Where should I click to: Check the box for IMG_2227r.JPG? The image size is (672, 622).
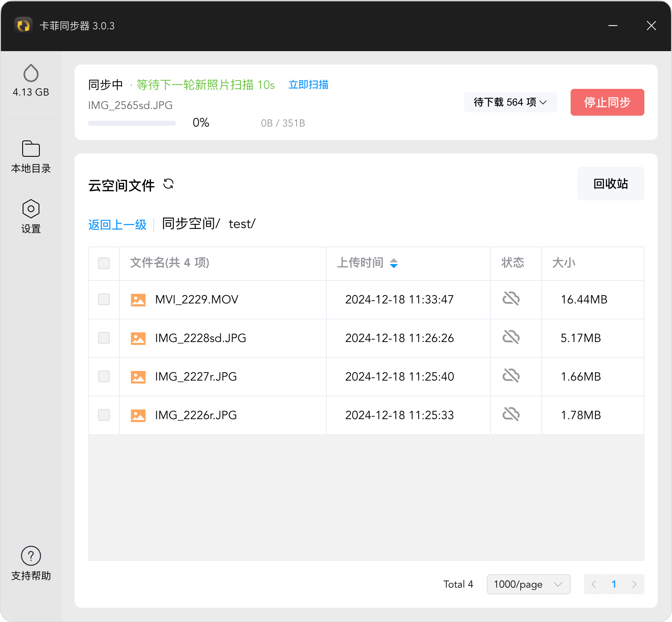coord(104,376)
